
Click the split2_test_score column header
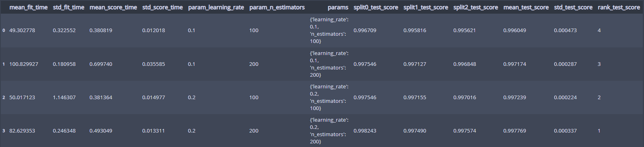pos(476,7)
